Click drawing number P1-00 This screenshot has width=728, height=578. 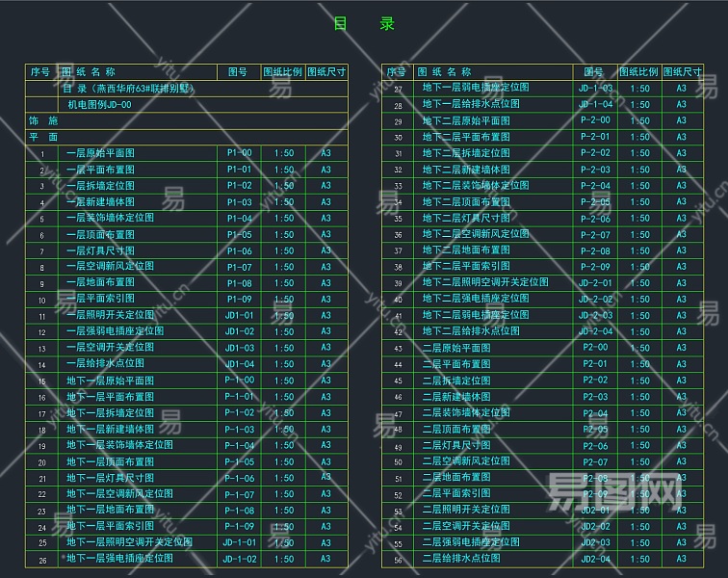(x=239, y=153)
